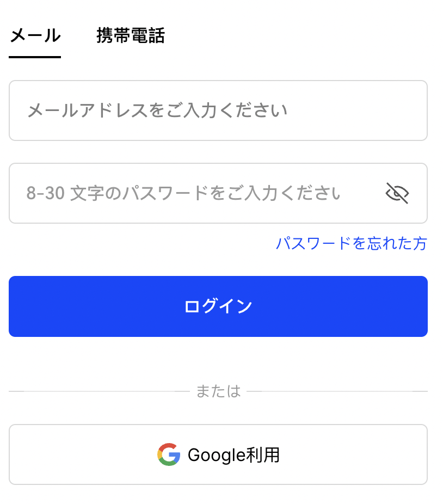Screen dimensions: 443x504
Task: Click the eye-slash icon in password field
Action: pyautogui.click(x=397, y=193)
